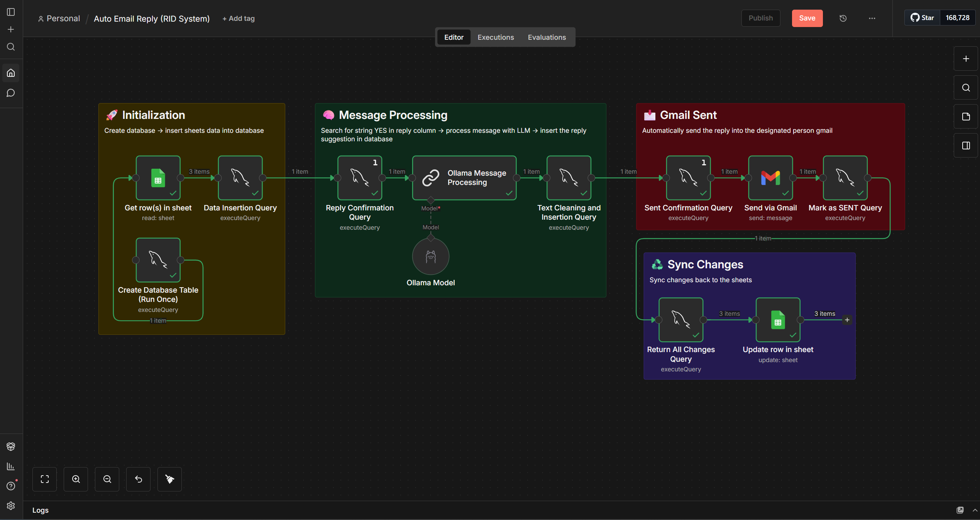Toggle the left sidebar panel
The image size is (980, 520).
tap(11, 12)
